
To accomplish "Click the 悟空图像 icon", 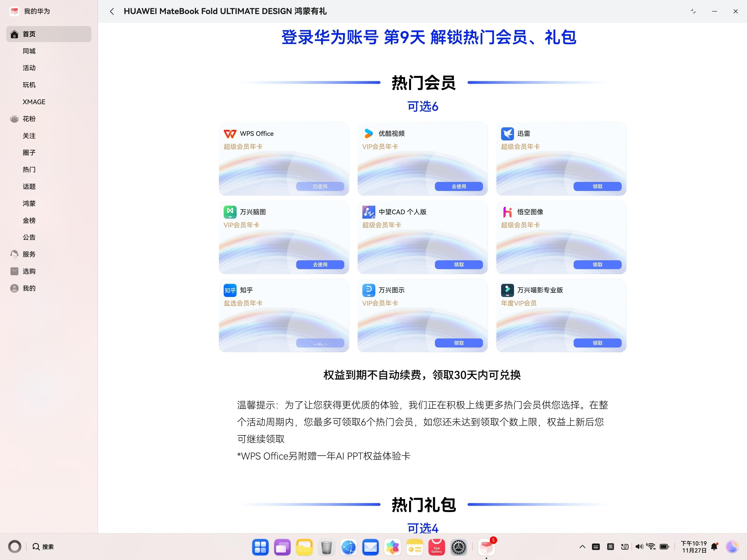I will [507, 212].
